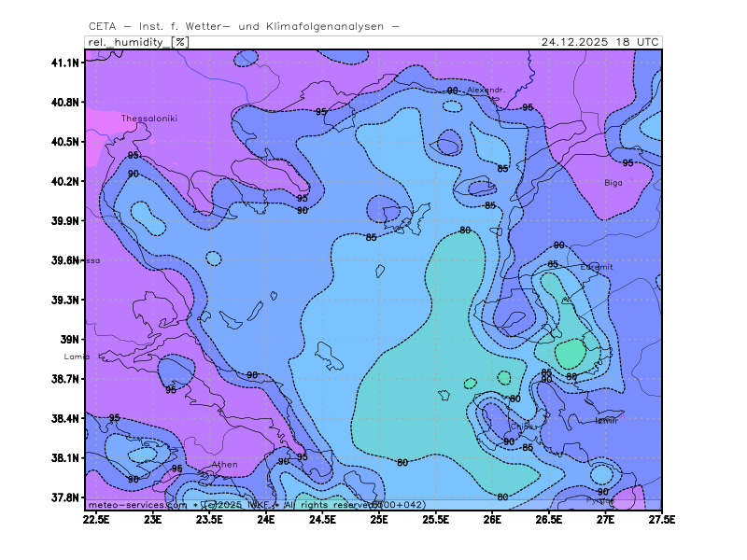The height and width of the screenshot is (560, 747).
Task: Click the 22.5E longitude axis label
Action: pos(96,518)
